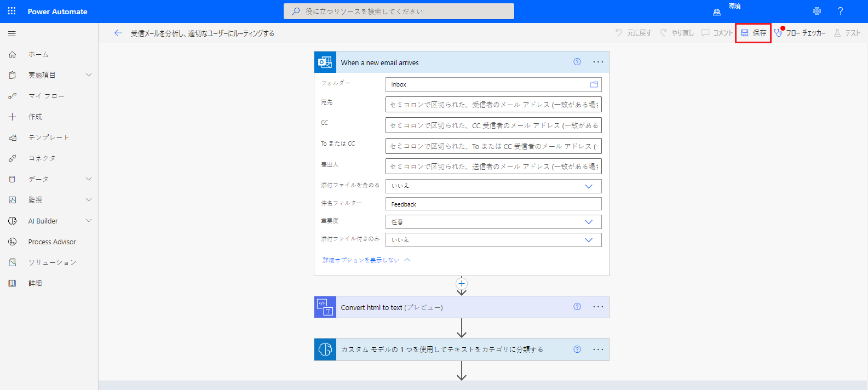Expand the AI Builder chevron
The width and height of the screenshot is (868, 390).
[x=89, y=221]
